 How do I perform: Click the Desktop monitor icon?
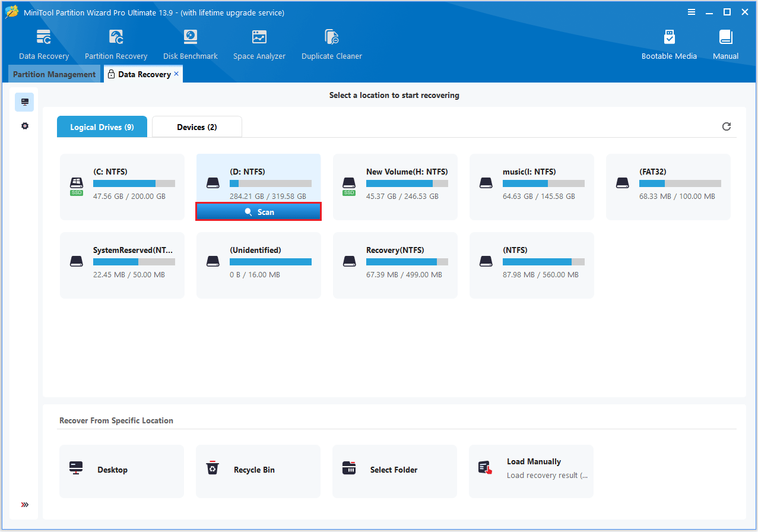(76, 468)
